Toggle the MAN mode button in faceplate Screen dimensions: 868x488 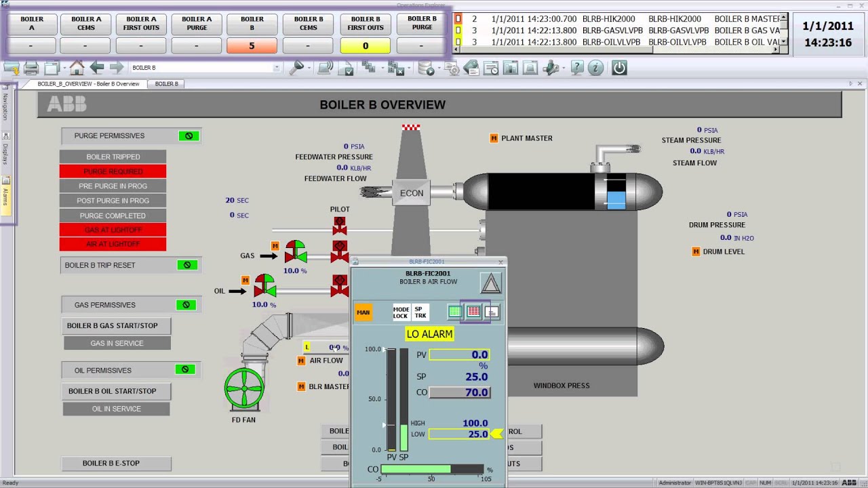point(363,312)
